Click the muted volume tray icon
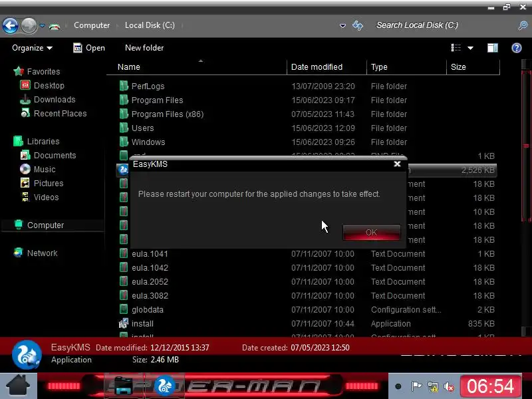The image size is (532, 399). click(x=449, y=386)
